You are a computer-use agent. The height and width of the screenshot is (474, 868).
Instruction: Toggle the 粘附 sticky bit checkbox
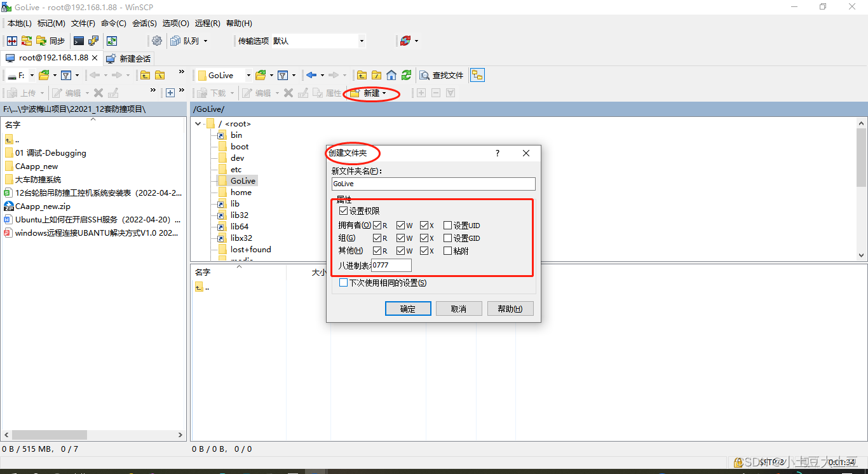tap(448, 250)
